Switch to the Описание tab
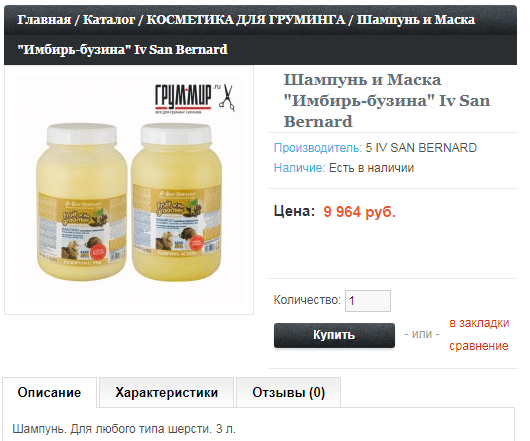 coord(50,393)
